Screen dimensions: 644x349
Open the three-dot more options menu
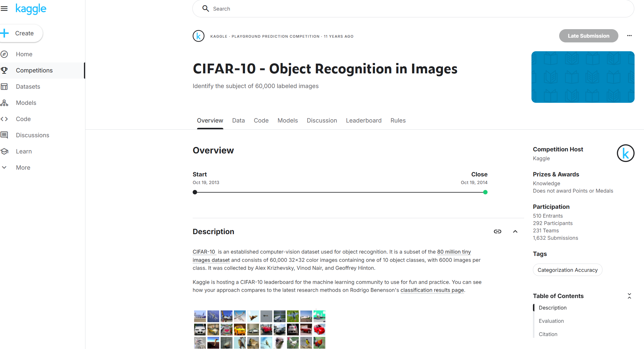pos(629,36)
